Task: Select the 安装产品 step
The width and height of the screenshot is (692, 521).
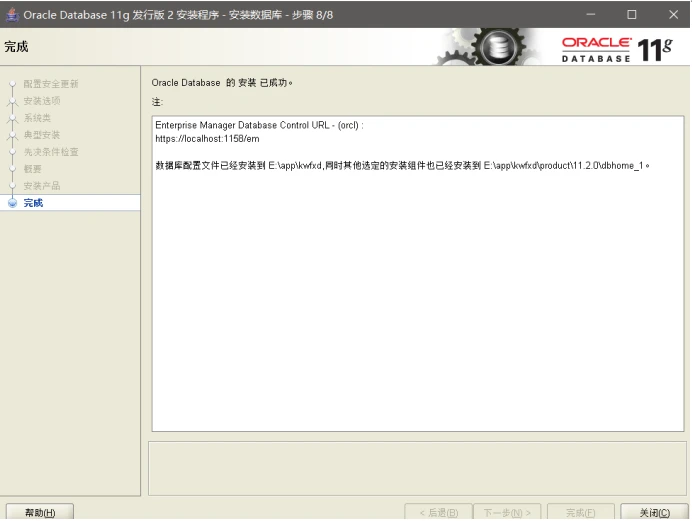Action: pyautogui.click(x=42, y=186)
